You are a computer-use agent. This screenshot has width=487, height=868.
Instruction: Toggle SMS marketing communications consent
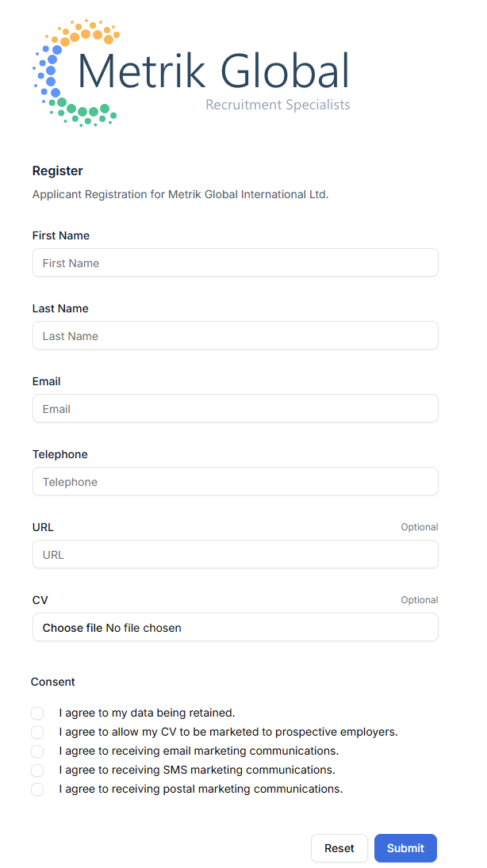pyautogui.click(x=37, y=770)
